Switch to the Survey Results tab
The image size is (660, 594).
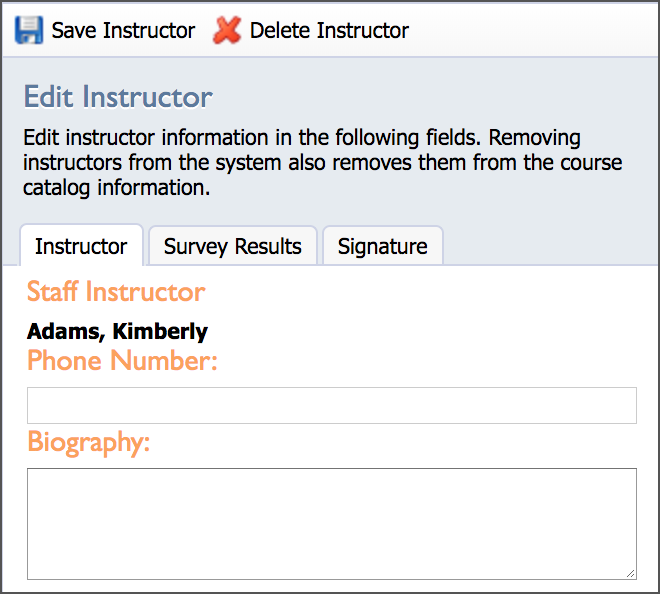[233, 246]
